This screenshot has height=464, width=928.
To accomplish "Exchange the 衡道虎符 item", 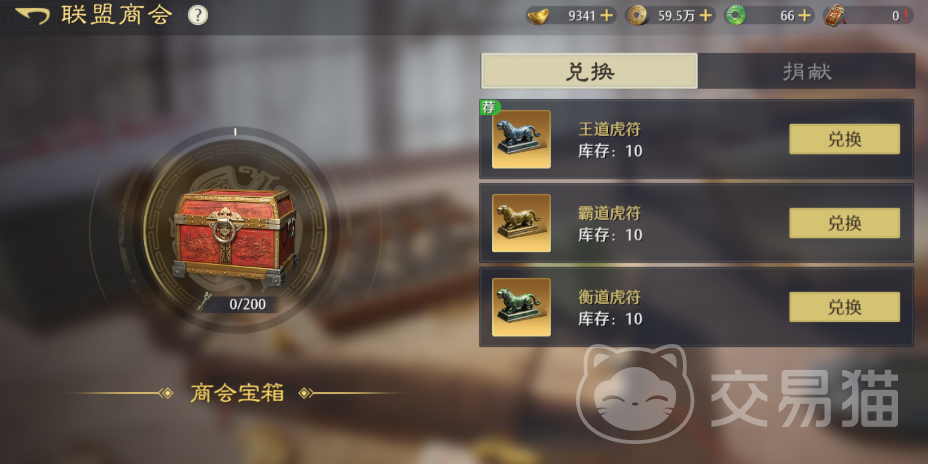I will (845, 307).
